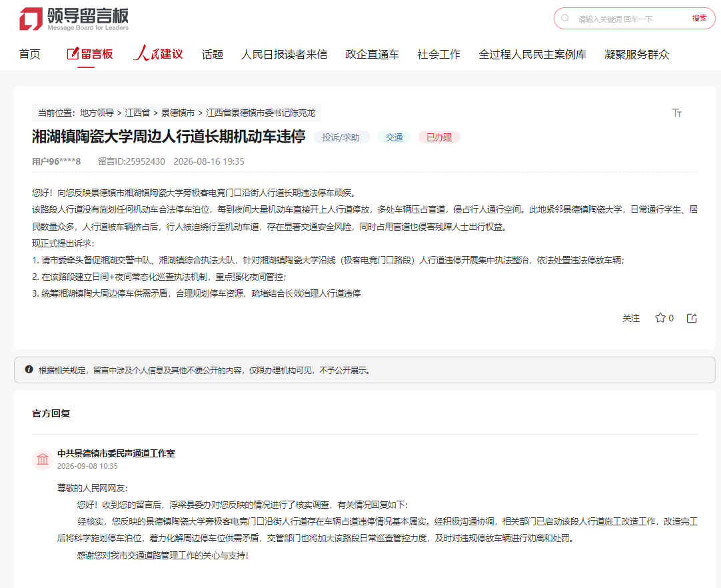Click the 关注 follow button
This screenshot has width=721, height=588.
[x=631, y=318]
